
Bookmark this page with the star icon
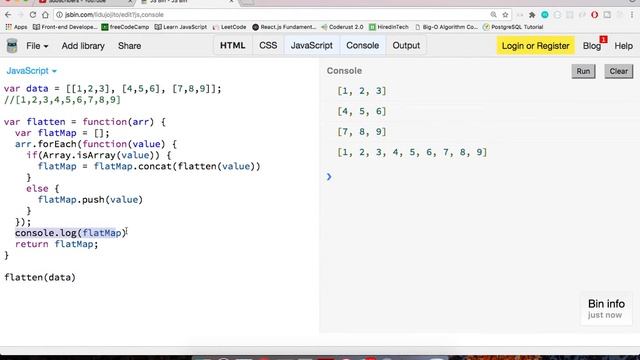pyautogui.click(x=505, y=15)
